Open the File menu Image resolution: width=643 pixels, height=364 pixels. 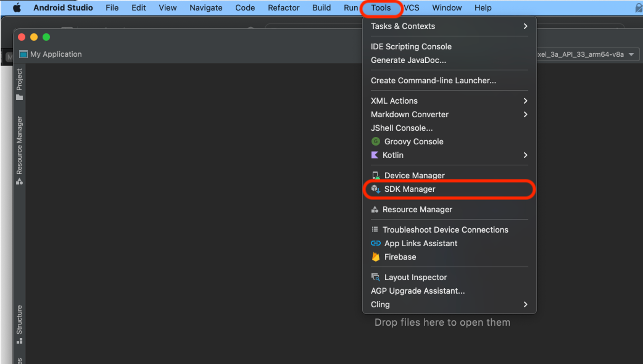point(112,8)
